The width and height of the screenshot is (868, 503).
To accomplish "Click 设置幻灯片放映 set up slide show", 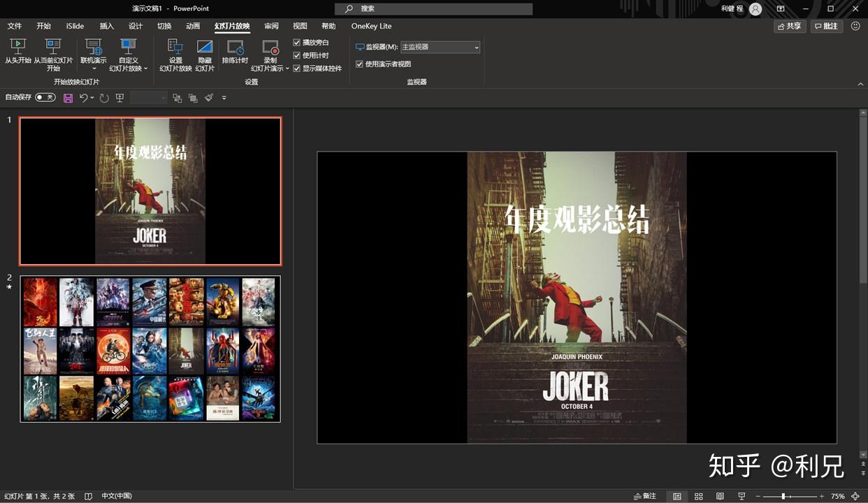I will 175,54.
